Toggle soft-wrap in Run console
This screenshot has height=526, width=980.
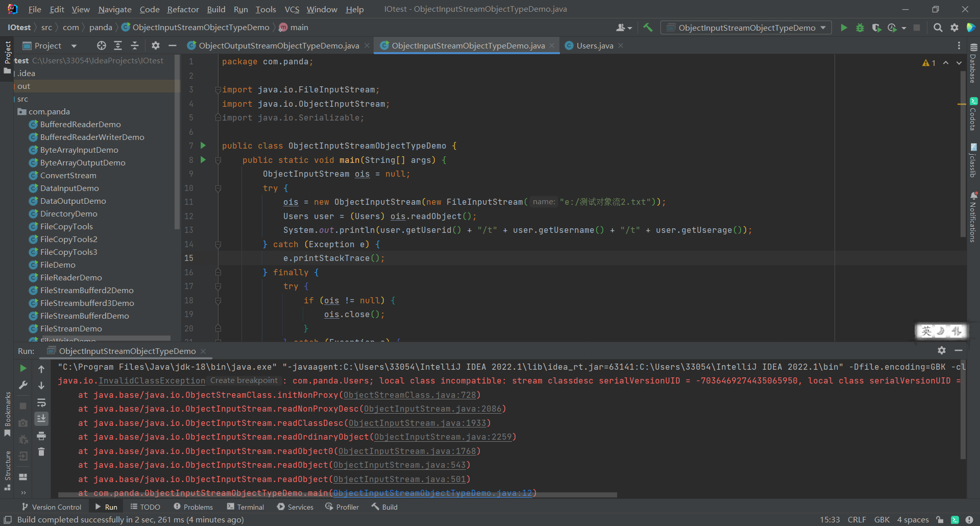(x=41, y=402)
